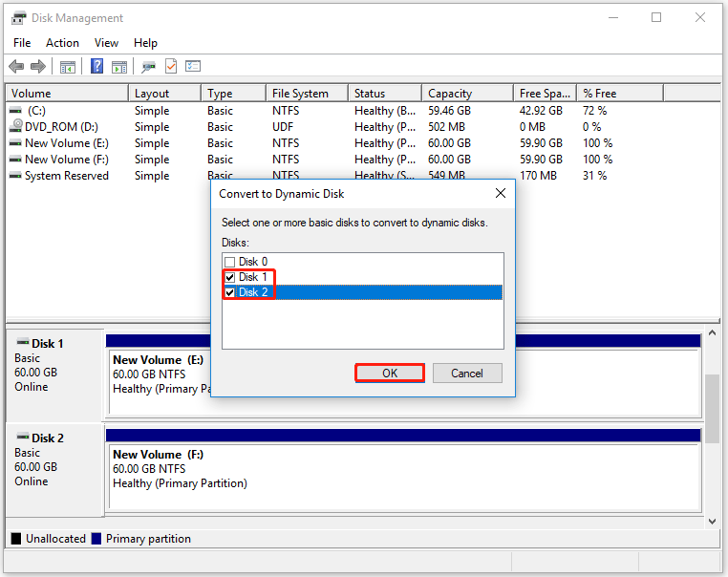The width and height of the screenshot is (728, 577).
Task: Click Disk Management title bar app icon
Action: [18, 18]
